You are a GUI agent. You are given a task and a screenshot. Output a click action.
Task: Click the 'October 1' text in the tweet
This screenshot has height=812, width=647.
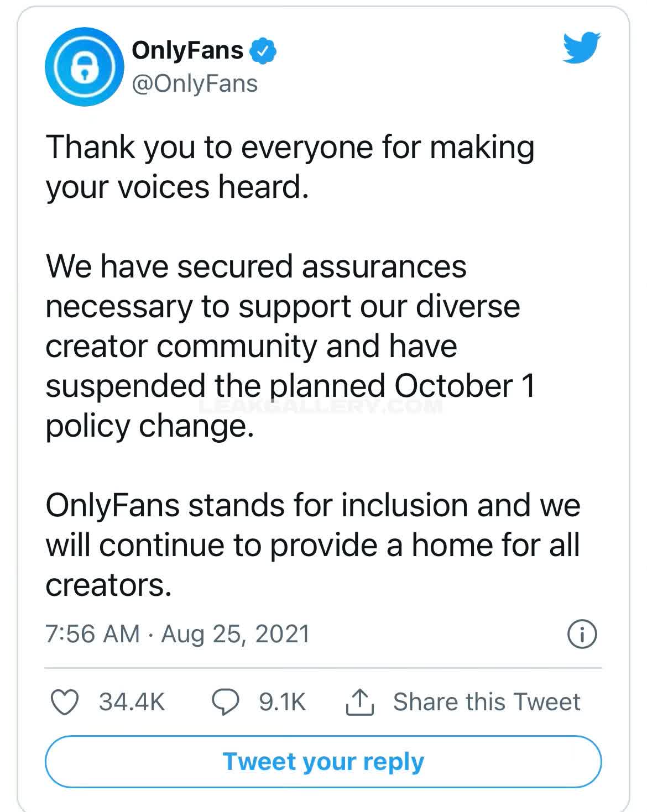pos(465,386)
